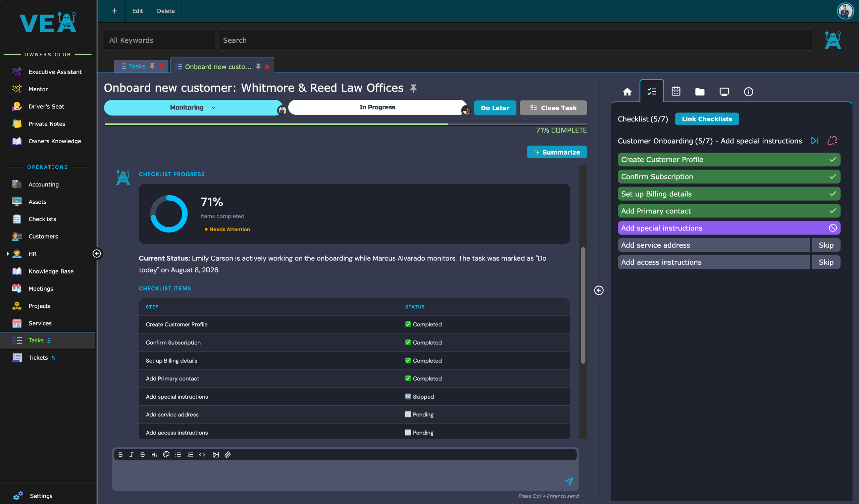
Task: Toggle strikethrough formatting in the editor
Action: pos(143,455)
